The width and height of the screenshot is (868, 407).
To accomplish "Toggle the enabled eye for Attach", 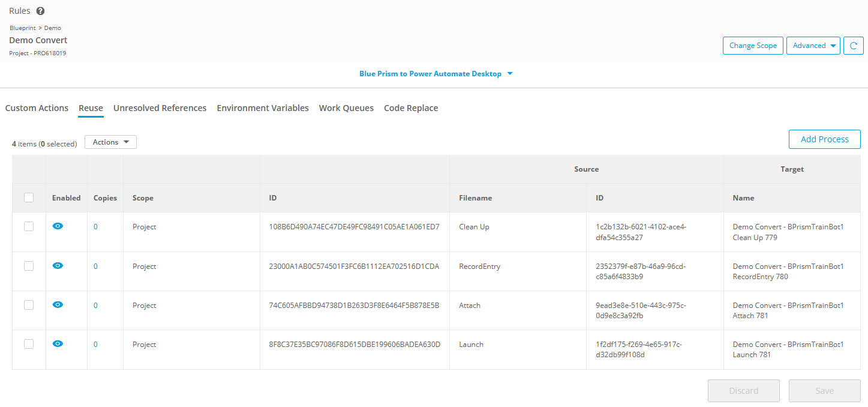I will pos(58,304).
